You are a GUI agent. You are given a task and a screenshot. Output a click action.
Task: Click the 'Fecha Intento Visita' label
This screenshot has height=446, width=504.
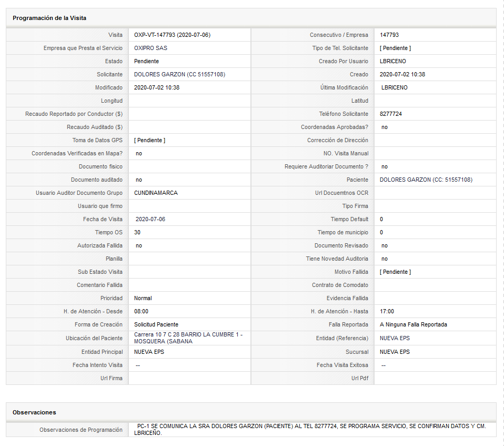coord(97,365)
